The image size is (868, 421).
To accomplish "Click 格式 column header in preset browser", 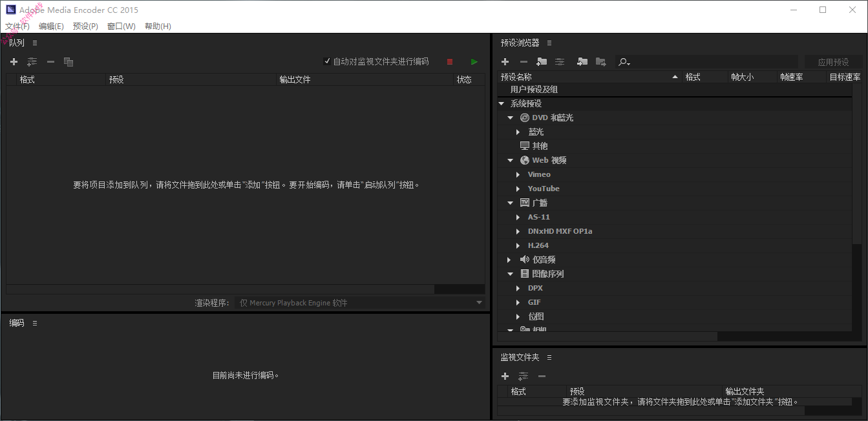I will click(705, 77).
